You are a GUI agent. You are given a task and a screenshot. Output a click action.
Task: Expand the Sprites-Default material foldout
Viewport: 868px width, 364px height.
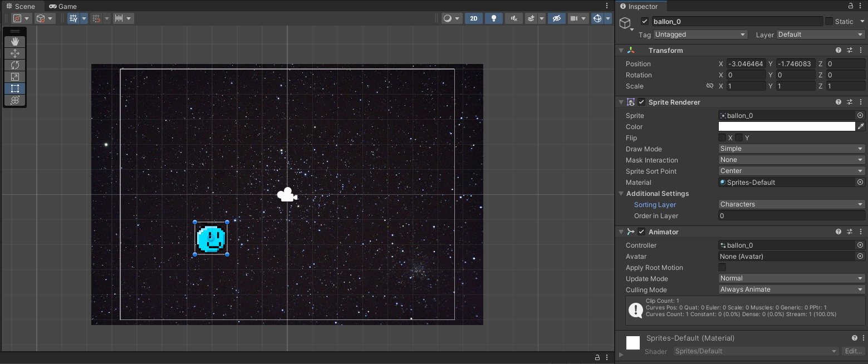click(621, 355)
